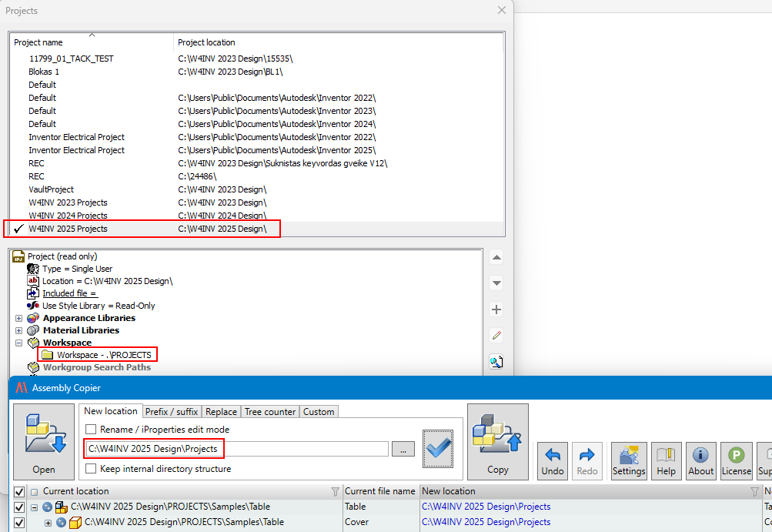
Task: Click the move down arrow in Projects dialog
Action: click(x=496, y=283)
